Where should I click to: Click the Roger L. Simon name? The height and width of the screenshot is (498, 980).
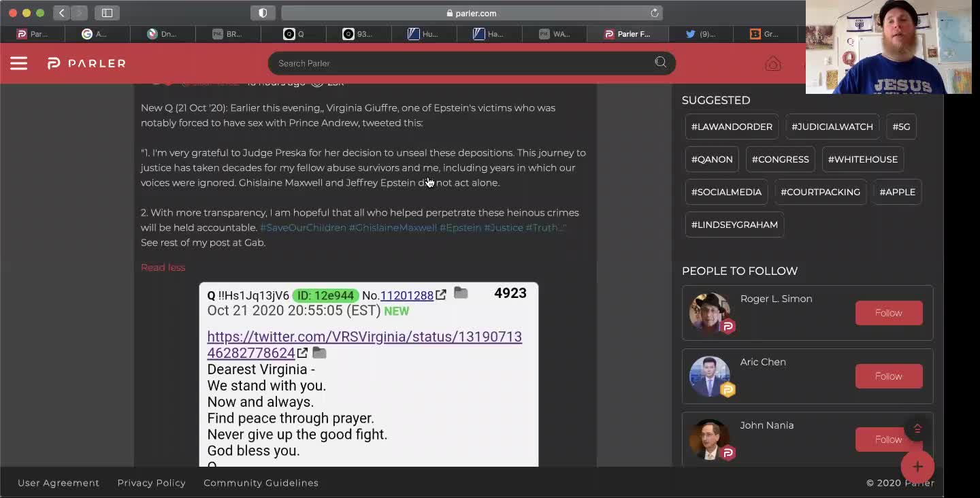(x=776, y=299)
